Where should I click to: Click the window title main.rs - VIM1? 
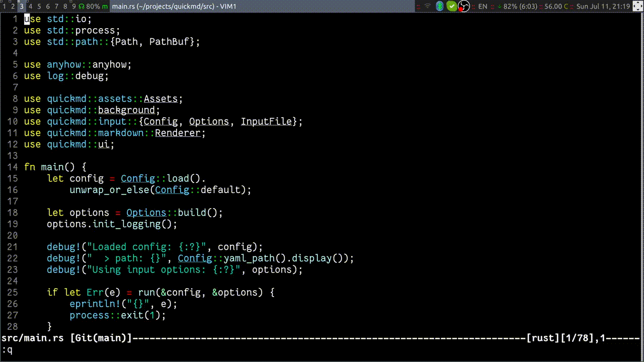click(174, 7)
